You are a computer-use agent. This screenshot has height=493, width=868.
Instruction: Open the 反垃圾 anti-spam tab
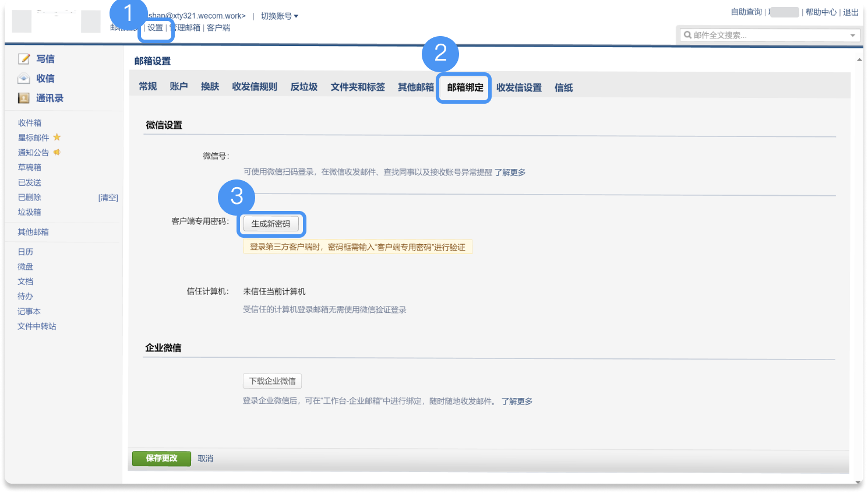(304, 86)
